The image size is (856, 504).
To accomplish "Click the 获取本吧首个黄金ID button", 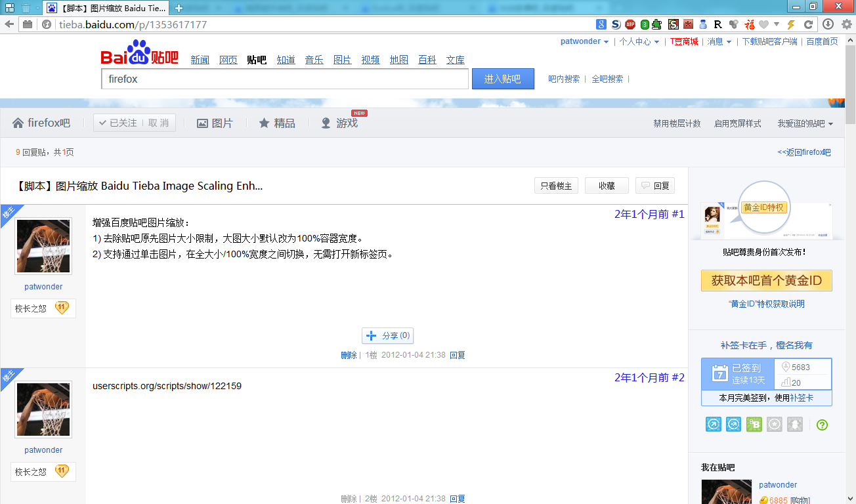I will 766,280.
